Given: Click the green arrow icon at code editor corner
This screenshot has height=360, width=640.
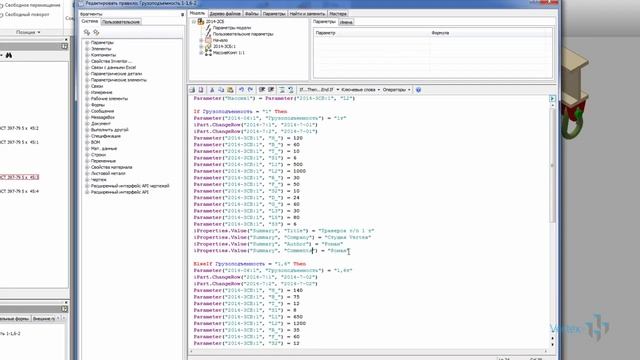Looking at the screenshot, I should 552,98.
